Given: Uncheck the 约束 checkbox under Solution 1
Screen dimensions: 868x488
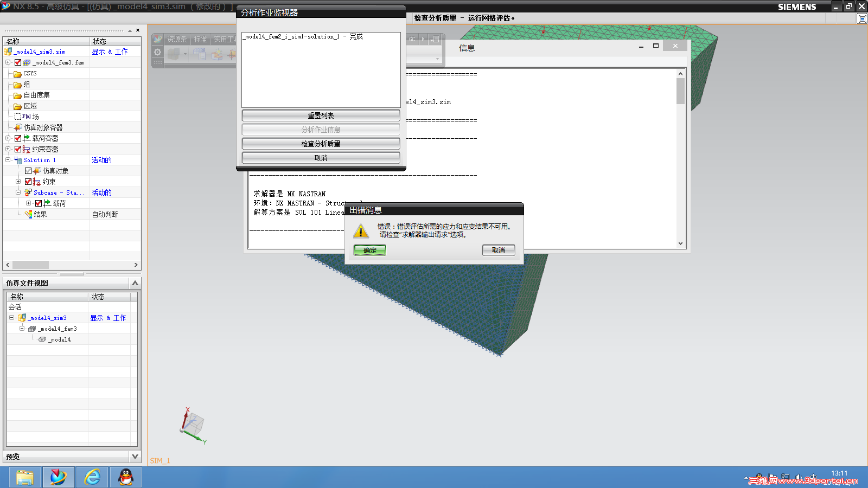Looking at the screenshot, I should [28, 182].
